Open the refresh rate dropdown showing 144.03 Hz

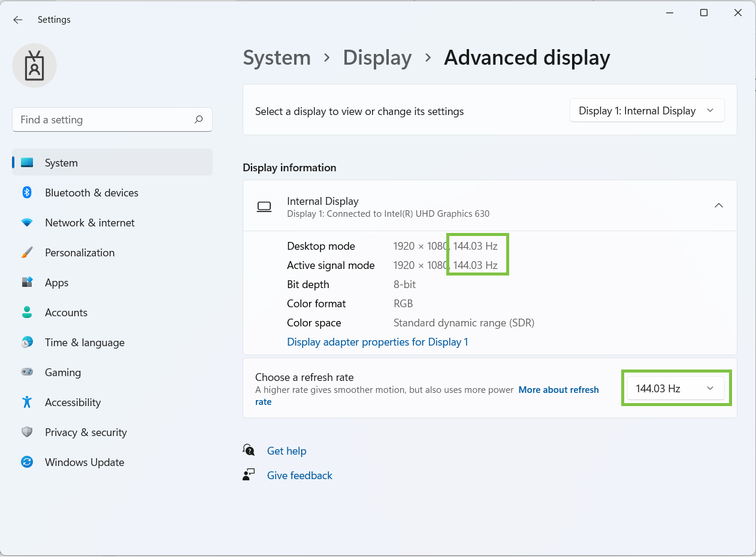(x=676, y=388)
